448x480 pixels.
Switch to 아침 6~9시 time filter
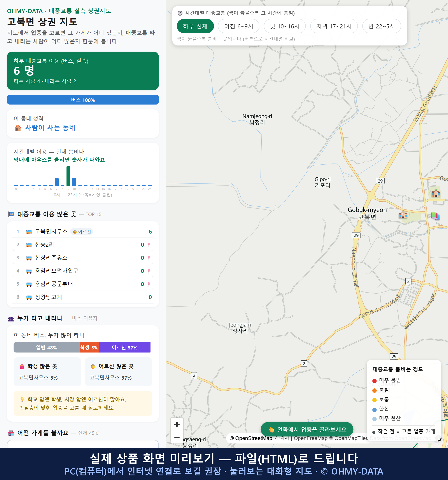tap(239, 26)
